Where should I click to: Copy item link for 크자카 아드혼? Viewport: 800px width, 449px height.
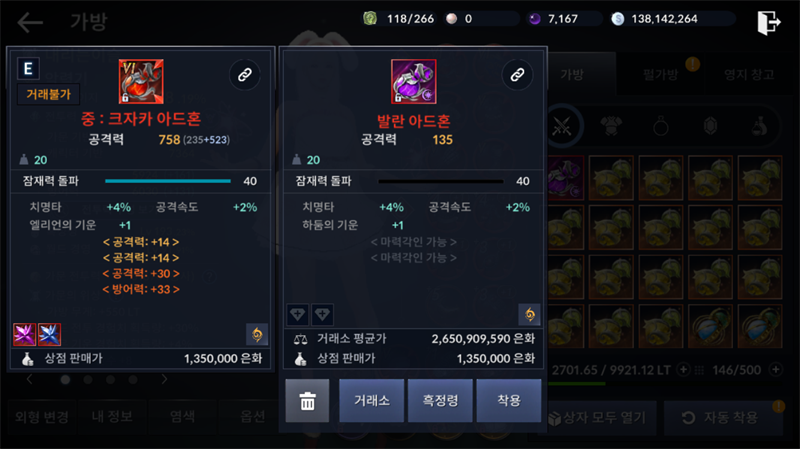(x=245, y=75)
